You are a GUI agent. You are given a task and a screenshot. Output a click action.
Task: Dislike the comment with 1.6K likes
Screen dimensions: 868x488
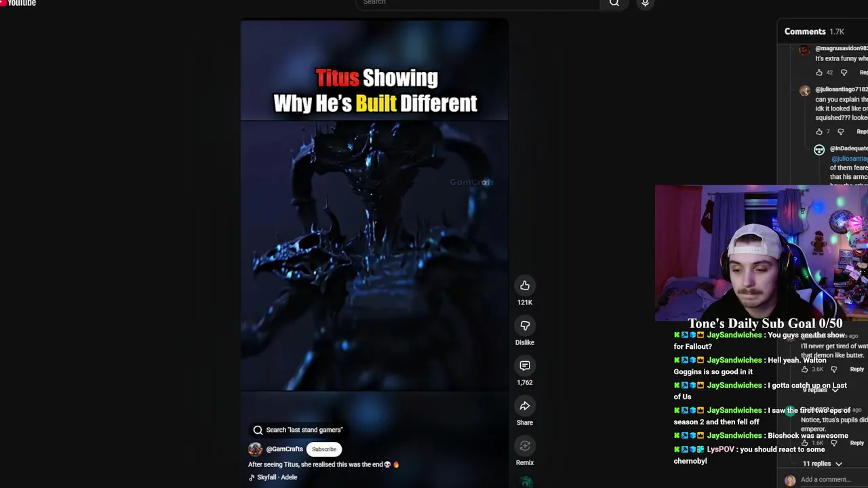pyautogui.click(x=834, y=443)
